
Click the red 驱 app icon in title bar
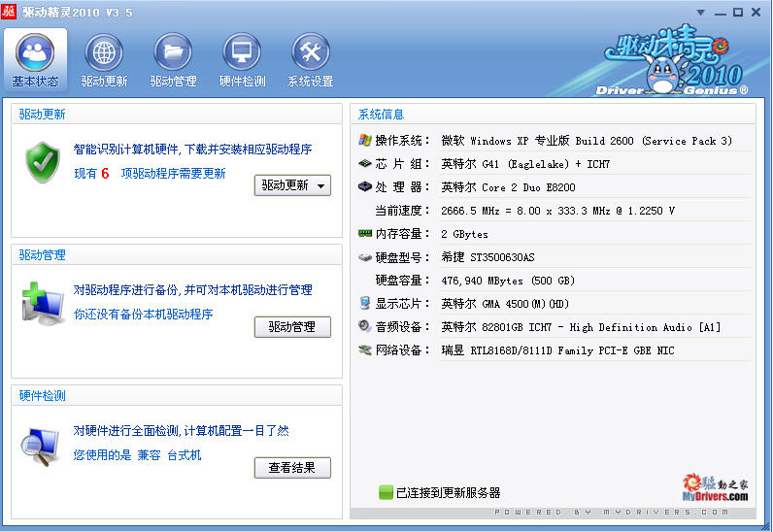click(9, 12)
